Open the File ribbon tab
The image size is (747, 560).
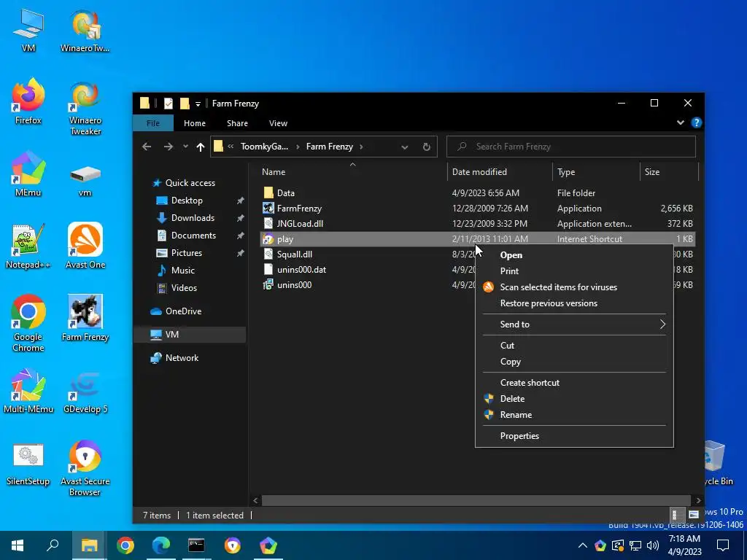[x=153, y=123]
